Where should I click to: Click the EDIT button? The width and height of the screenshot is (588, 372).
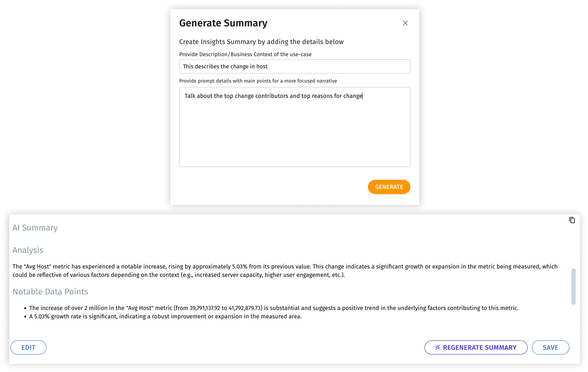click(x=28, y=347)
